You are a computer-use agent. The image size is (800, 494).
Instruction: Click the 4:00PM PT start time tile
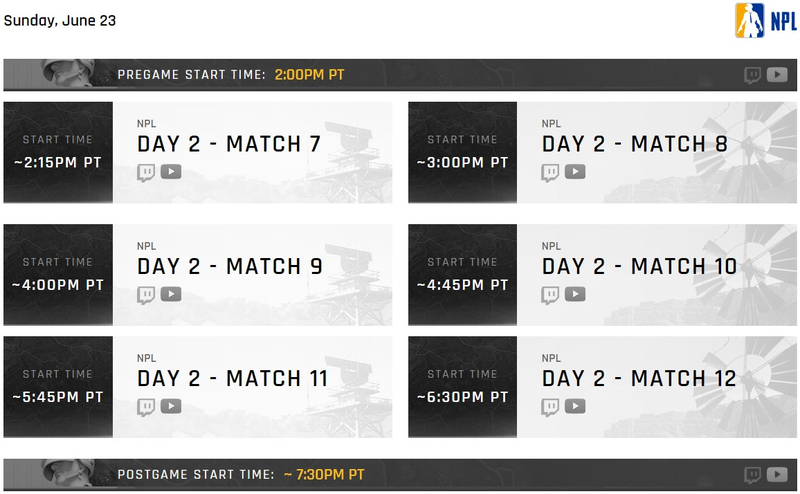58,275
